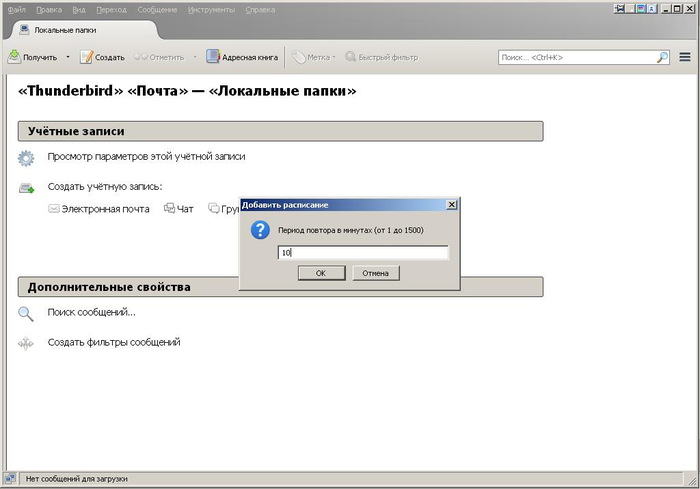Image resolution: width=700 pixels, height=489 pixels.
Task: Click the gear icon for account settings
Action: pyautogui.click(x=26, y=158)
